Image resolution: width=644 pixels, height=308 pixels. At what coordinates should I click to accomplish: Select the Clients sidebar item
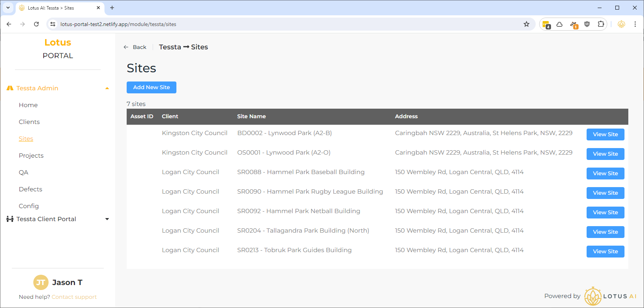29,122
